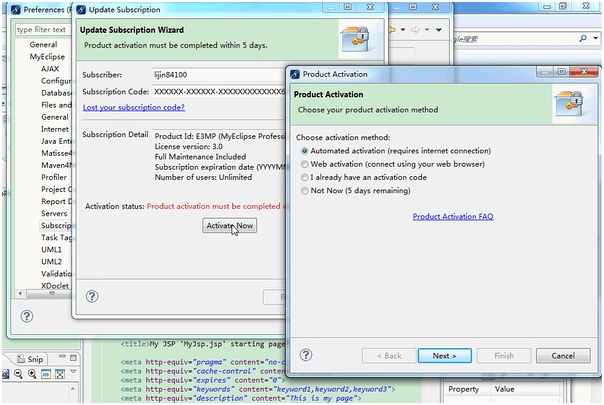The image size is (604, 405).
Task: Click Next in Product Activation dialog
Action: (x=445, y=356)
